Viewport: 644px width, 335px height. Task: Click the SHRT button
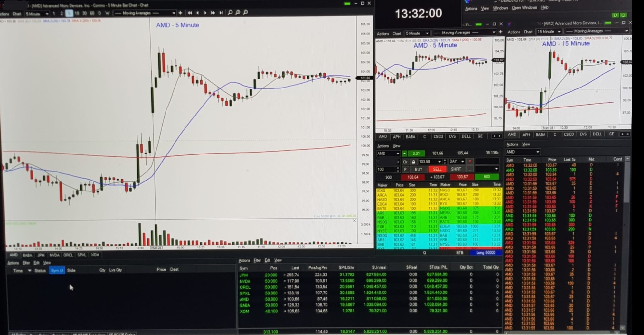click(456, 169)
